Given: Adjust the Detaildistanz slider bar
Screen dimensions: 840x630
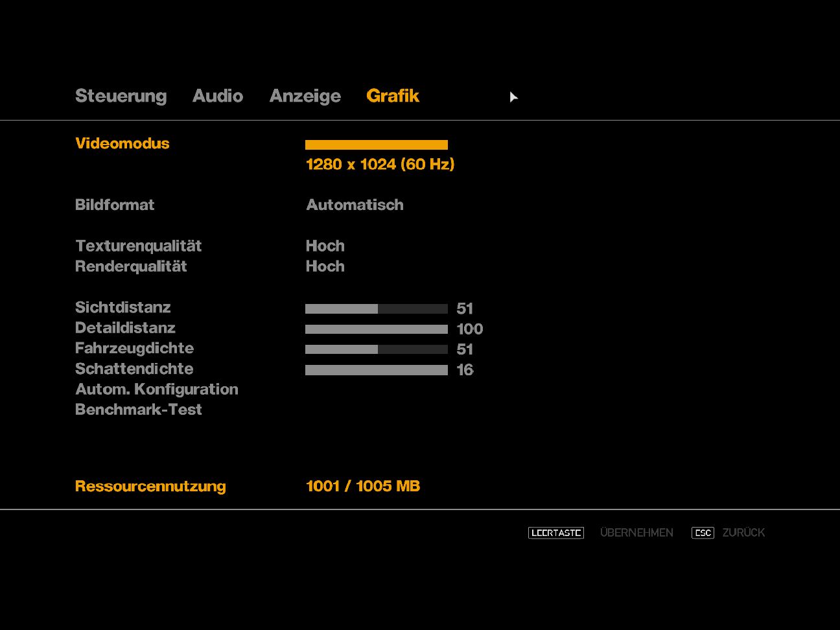Looking at the screenshot, I should point(377,329).
